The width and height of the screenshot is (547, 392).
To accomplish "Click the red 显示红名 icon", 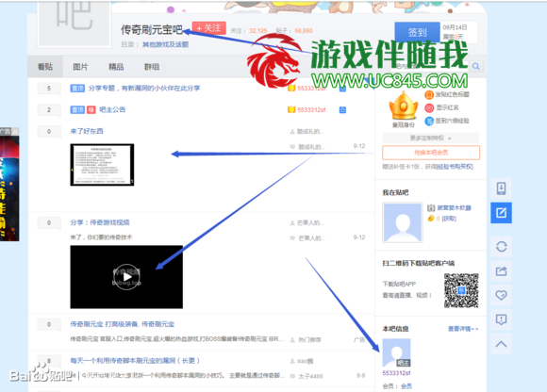I will 429,107.
